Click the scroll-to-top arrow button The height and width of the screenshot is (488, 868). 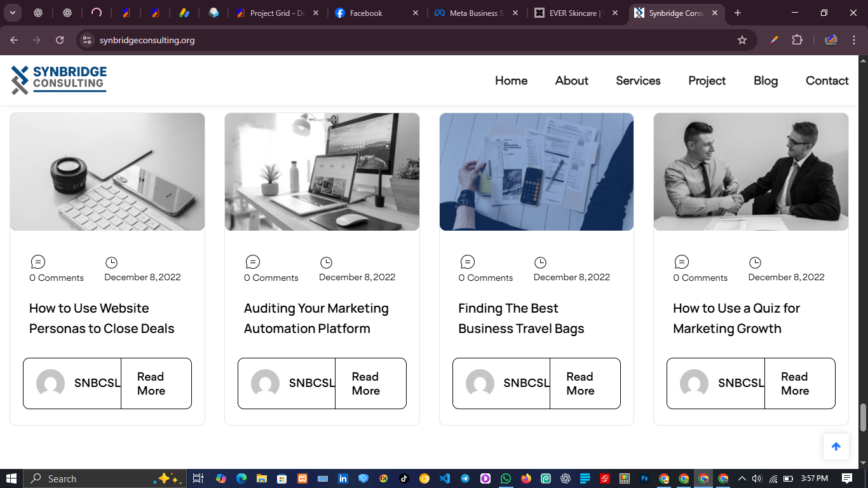tap(836, 446)
